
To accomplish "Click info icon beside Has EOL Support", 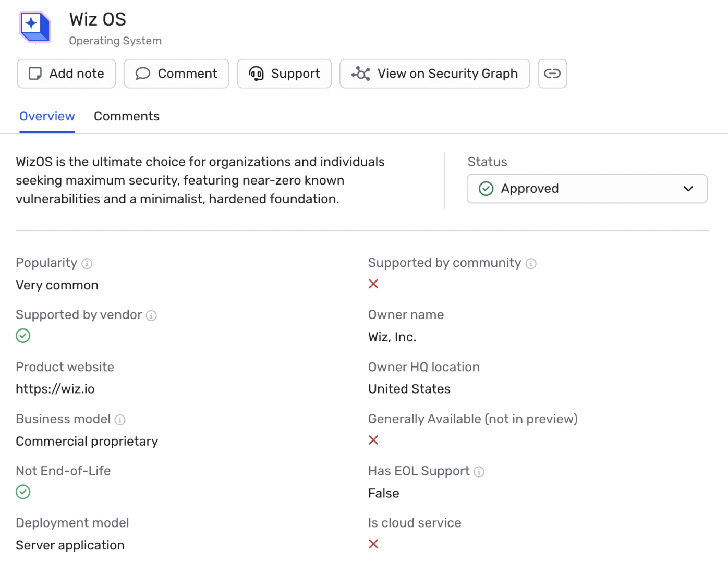I will tap(479, 472).
